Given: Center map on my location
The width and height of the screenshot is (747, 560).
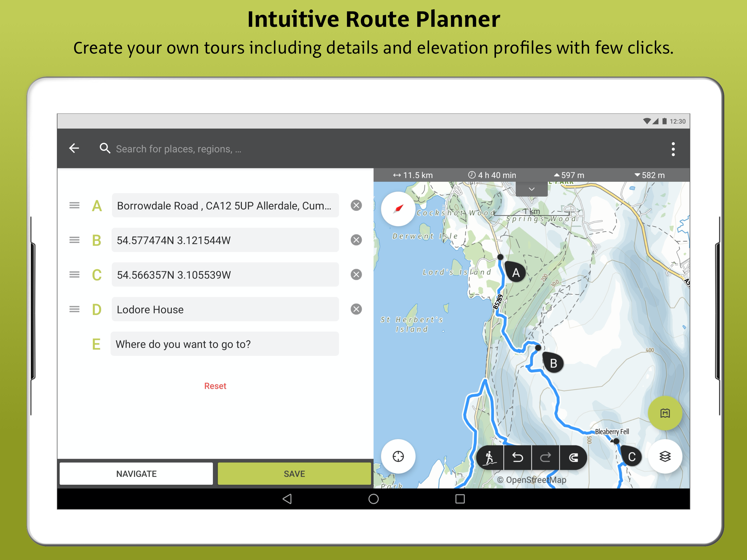Looking at the screenshot, I should [x=398, y=457].
